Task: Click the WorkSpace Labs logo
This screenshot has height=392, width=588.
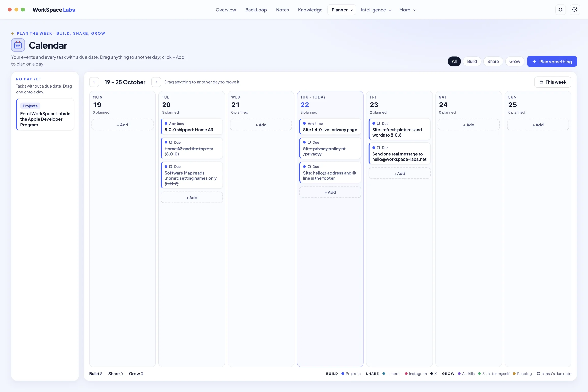Action: (x=54, y=10)
